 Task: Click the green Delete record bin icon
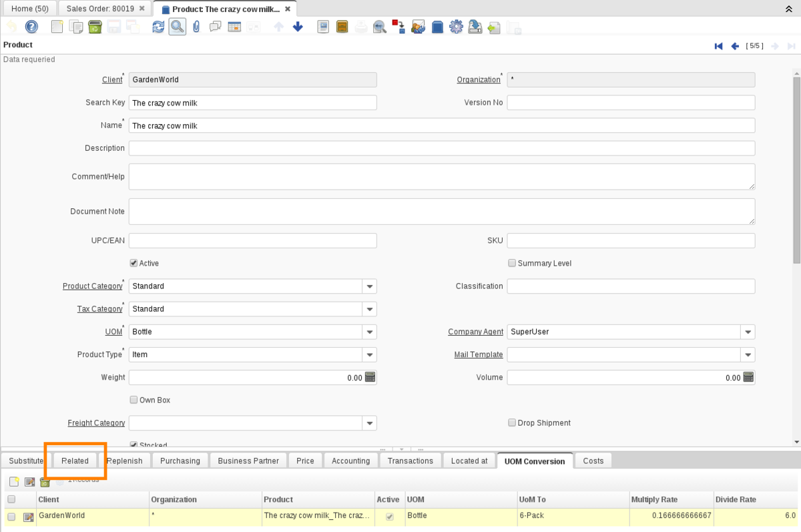click(x=95, y=27)
